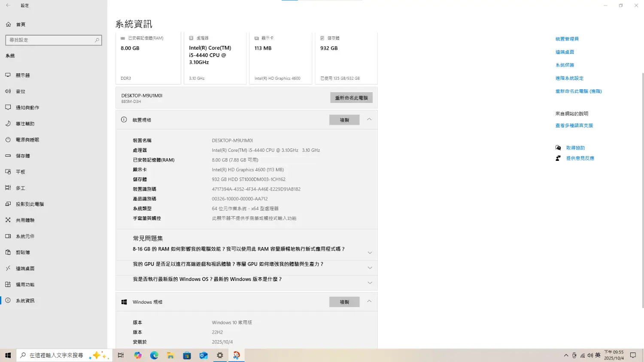Expand the RAM FAQ question
This screenshot has height=362, width=644.
(x=370, y=253)
